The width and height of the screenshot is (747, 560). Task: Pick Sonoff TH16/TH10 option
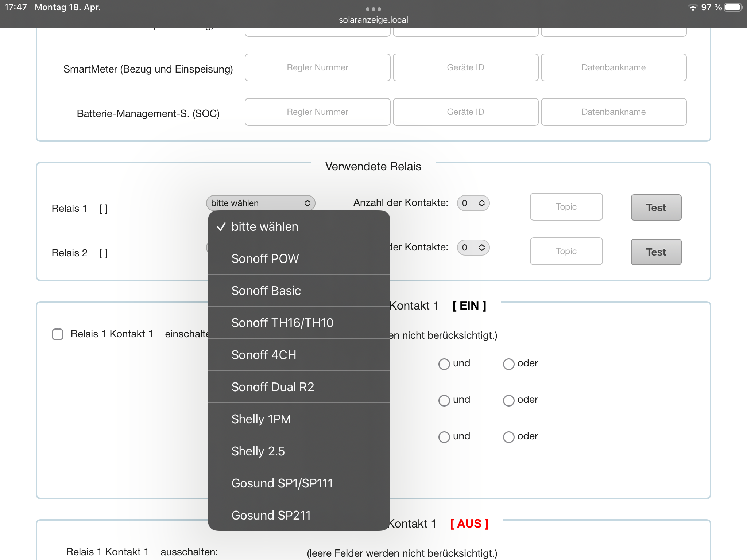(x=282, y=323)
